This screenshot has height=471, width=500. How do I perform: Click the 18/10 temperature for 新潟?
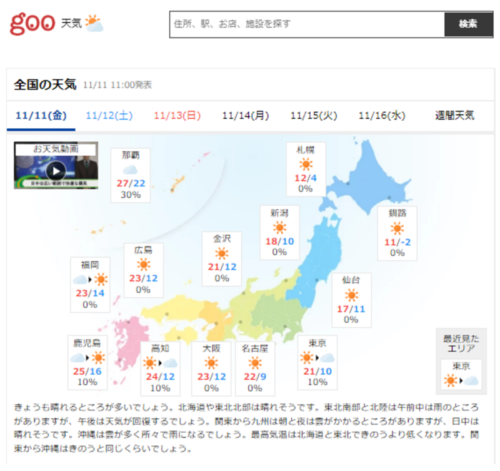coord(280,241)
